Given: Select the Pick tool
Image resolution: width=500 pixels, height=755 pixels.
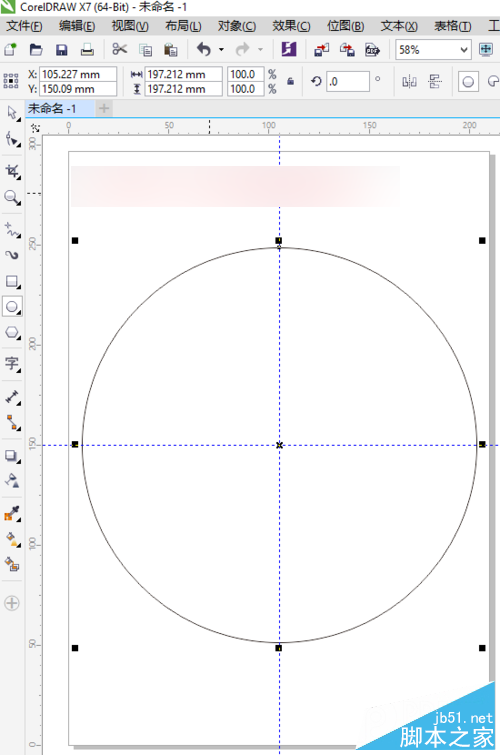Looking at the screenshot, I should pos(12,113).
